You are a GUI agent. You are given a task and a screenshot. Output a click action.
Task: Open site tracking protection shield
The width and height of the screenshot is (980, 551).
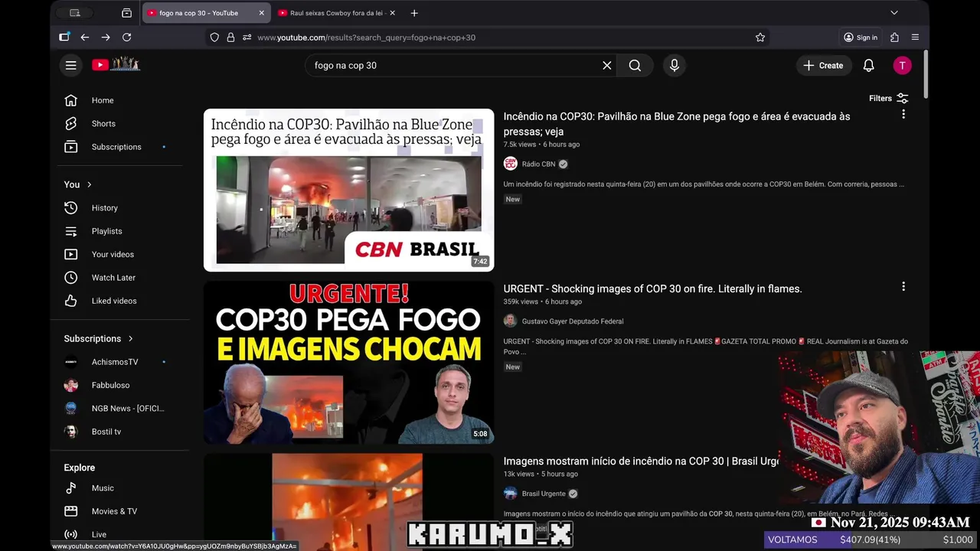coord(214,37)
